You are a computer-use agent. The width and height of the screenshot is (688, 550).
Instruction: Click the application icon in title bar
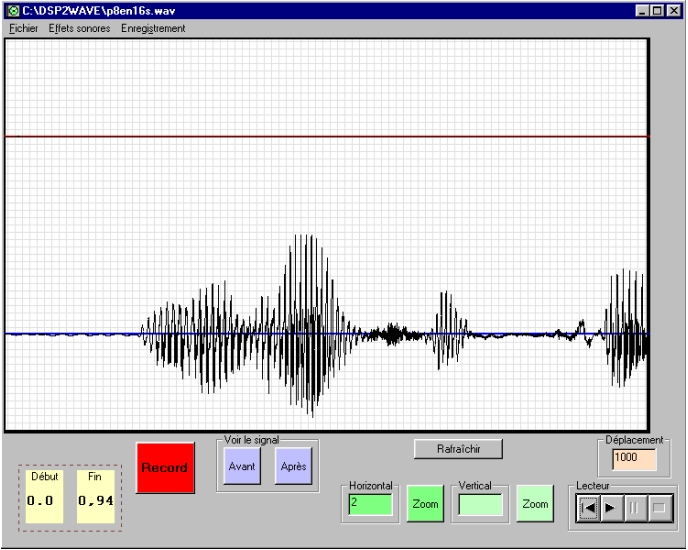tap(14, 10)
